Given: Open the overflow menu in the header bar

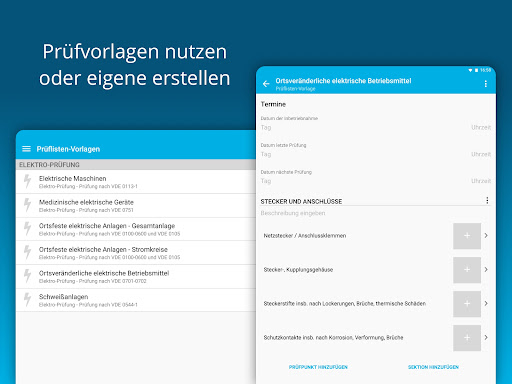Looking at the screenshot, I should click(486, 84).
